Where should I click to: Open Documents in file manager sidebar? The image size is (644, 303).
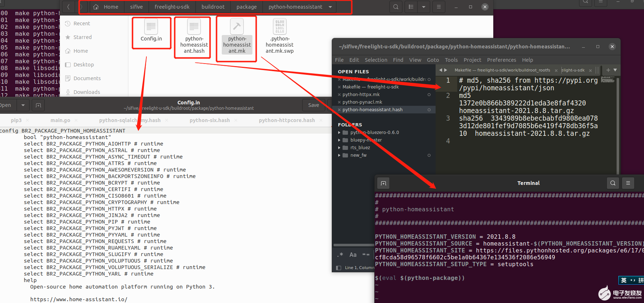pyautogui.click(x=87, y=78)
